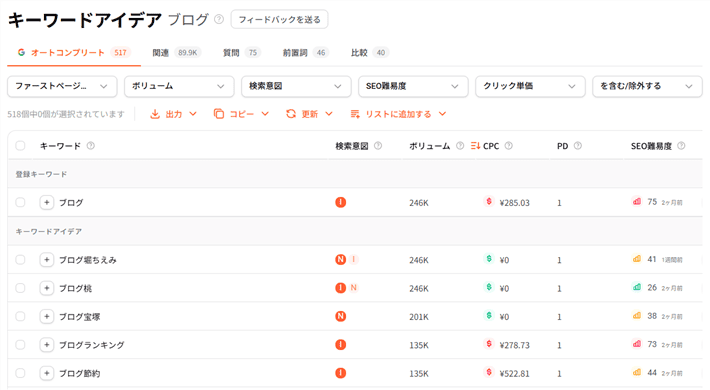Click SEO difficulty icon in ブログ桃 row
Viewport: 710px width, 390px height.
coord(637,287)
